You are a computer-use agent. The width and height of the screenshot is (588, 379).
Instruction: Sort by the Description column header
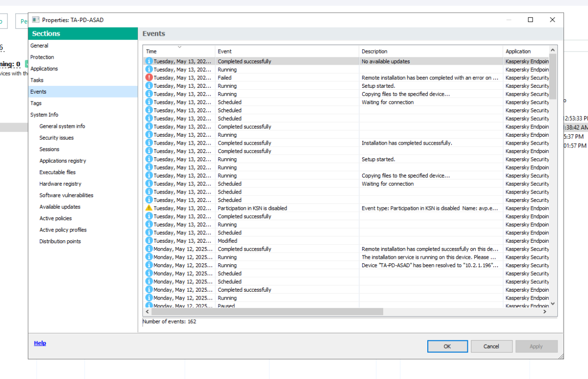tap(431, 51)
